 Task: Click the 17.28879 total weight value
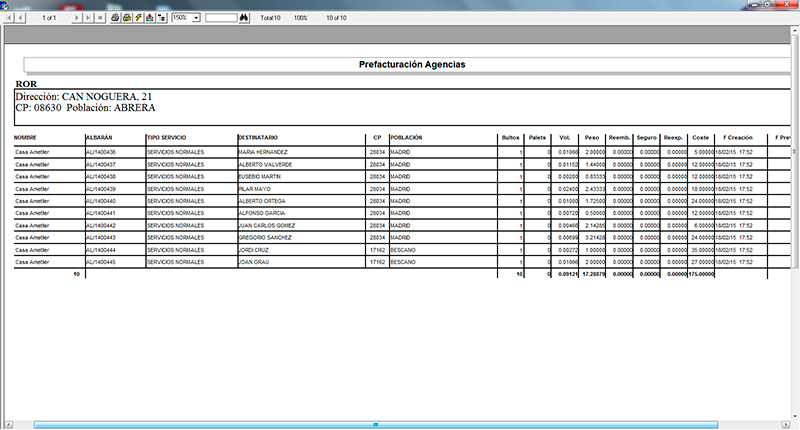point(593,274)
